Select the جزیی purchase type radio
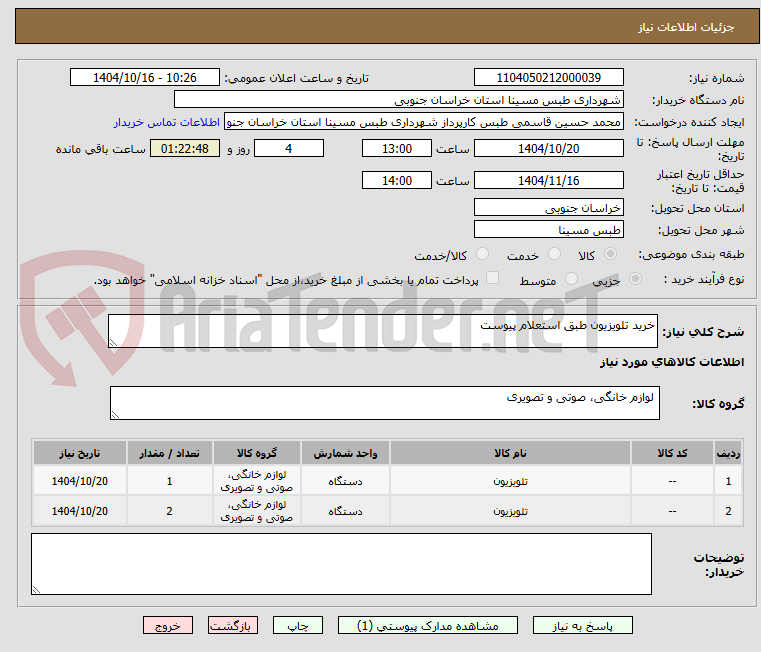Image resolution: width=761 pixels, height=652 pixels. 635,279
